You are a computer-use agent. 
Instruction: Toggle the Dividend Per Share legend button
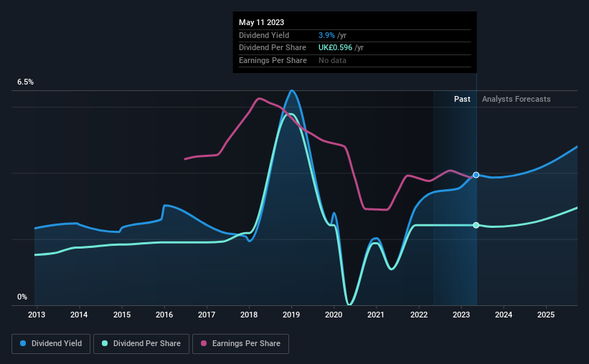[x=141, y=344]
